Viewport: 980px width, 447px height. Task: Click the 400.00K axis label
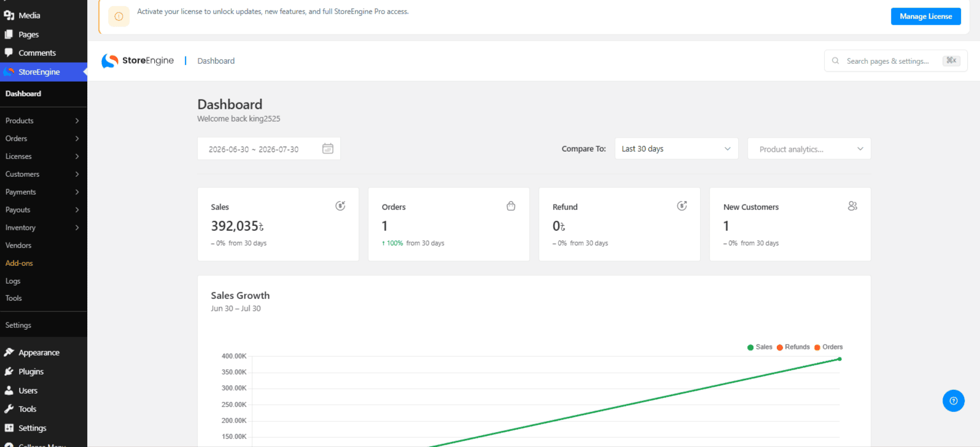coord(234,356)
